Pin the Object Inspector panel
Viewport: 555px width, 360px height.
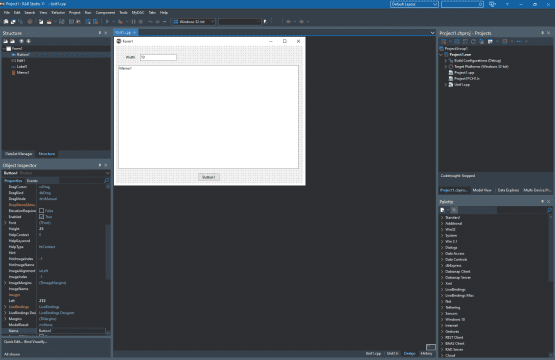(100, 165)
